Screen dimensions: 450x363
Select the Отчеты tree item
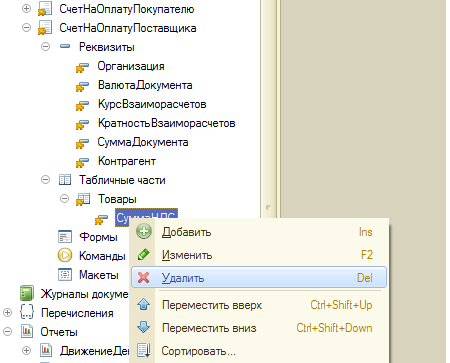(x=59, y=332)
